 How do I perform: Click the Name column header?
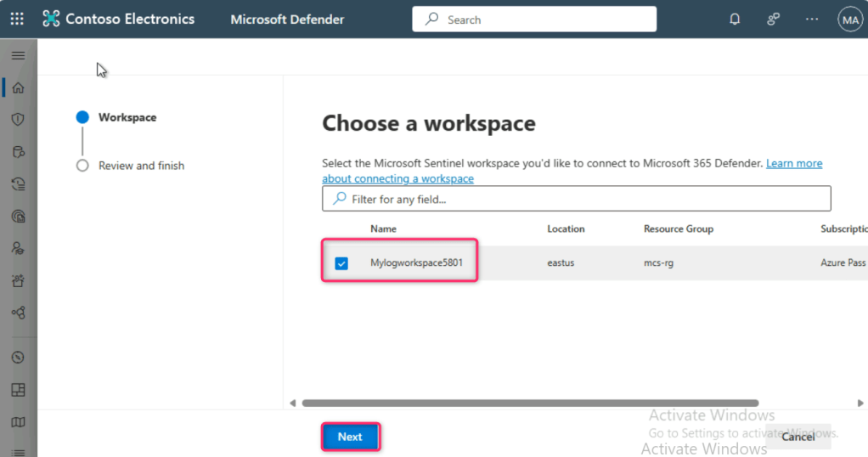pyautogui.click(x=383, y=228)
